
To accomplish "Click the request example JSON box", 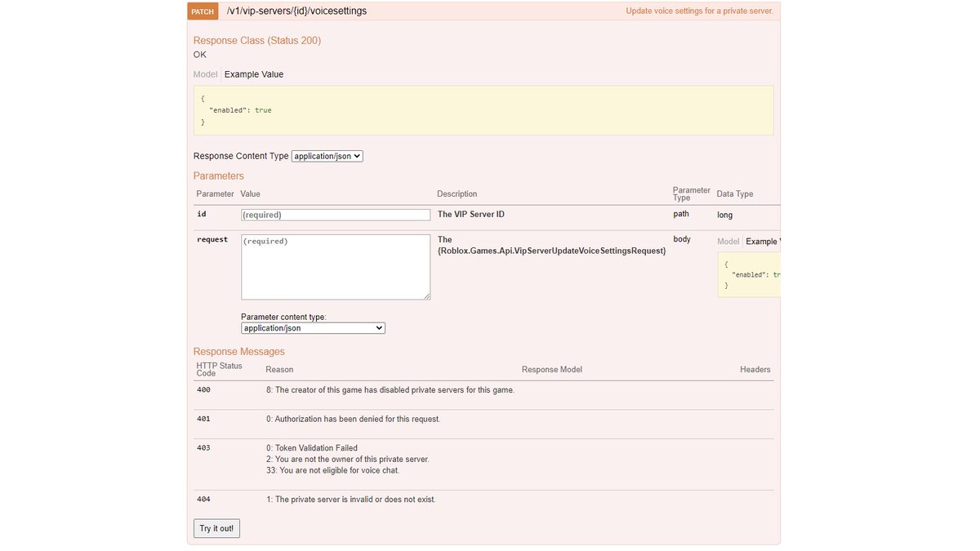I will 749,274.
